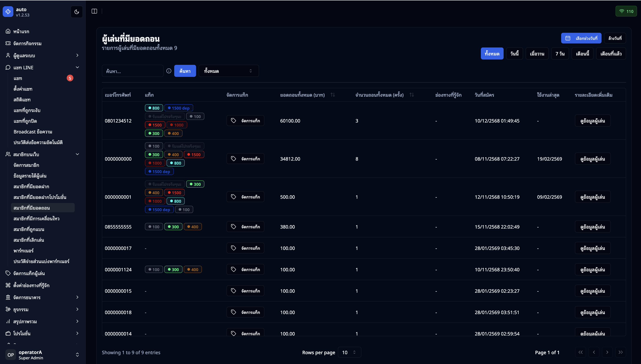
Task: Click the ค้นหา search input field
Action: coord(132,71)
